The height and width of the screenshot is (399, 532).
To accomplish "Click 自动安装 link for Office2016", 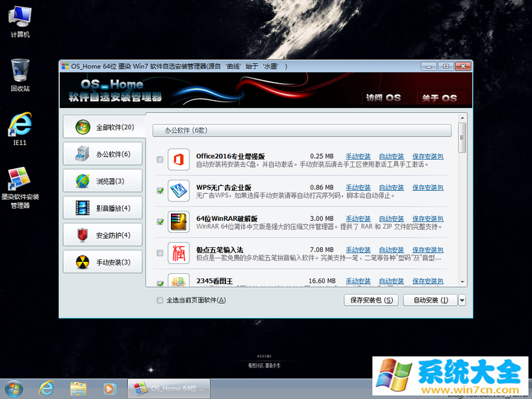I will (391, 156).
